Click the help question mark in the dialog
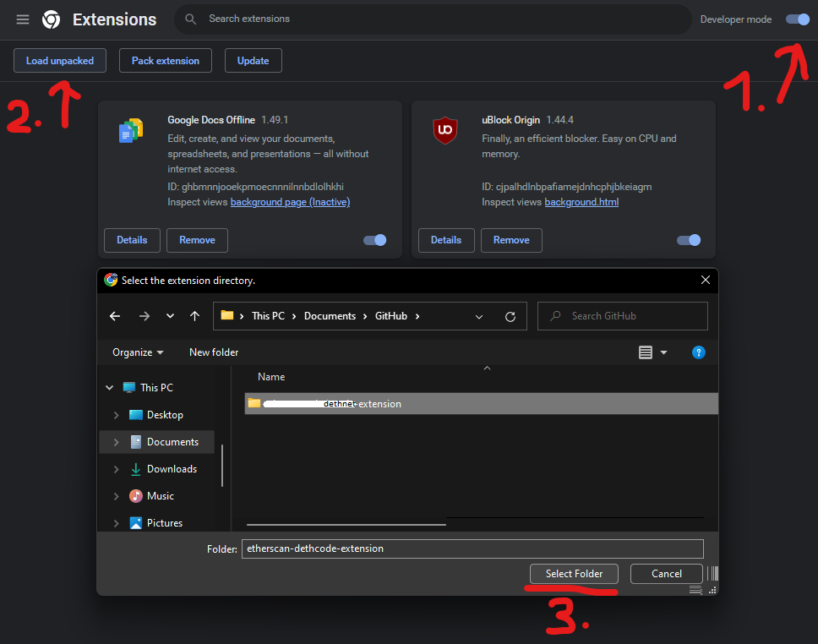This screenshot has height=644, width=818. tap(698, 352)
